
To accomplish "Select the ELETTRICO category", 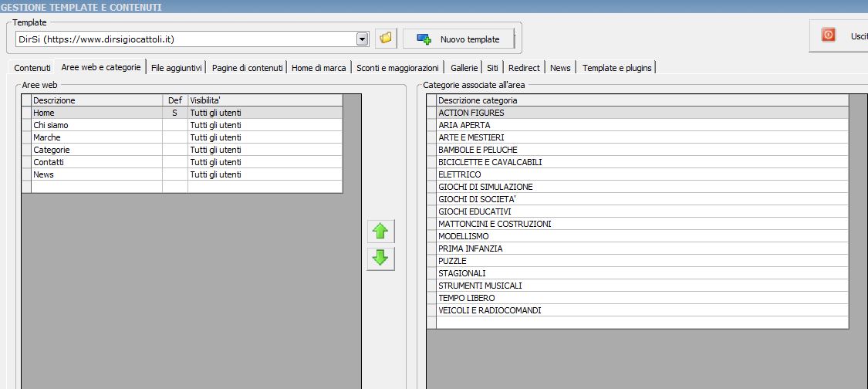I will coord(638,174).
